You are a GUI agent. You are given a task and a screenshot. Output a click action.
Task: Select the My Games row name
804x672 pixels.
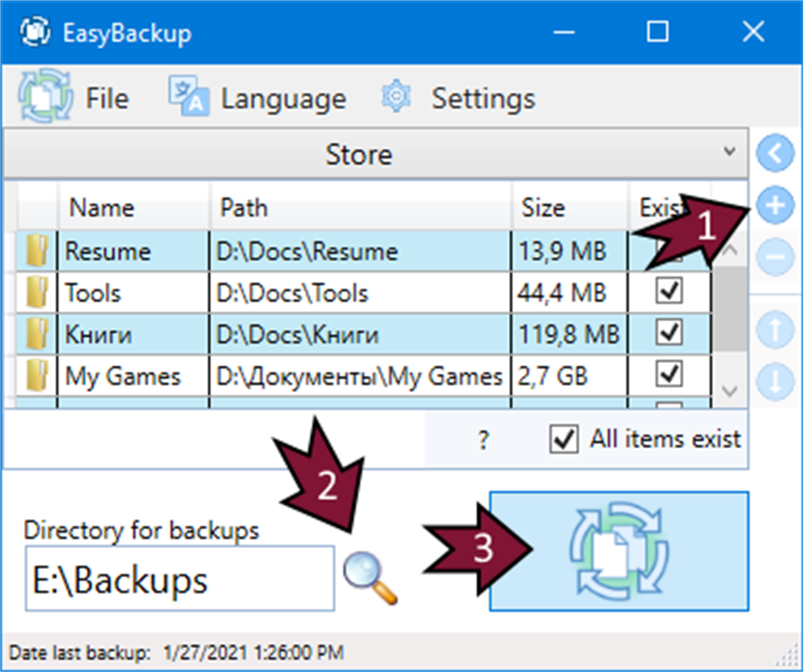122,377
